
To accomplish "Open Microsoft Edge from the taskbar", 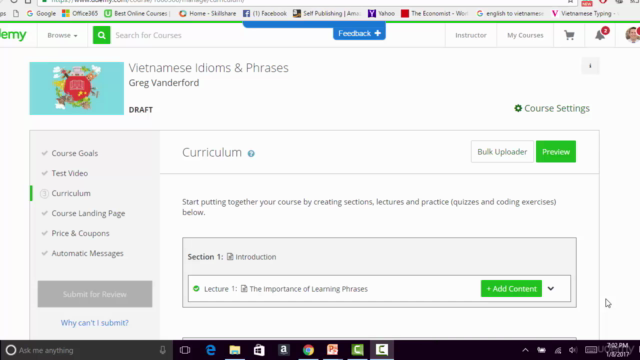I will [x=211, y=350].
